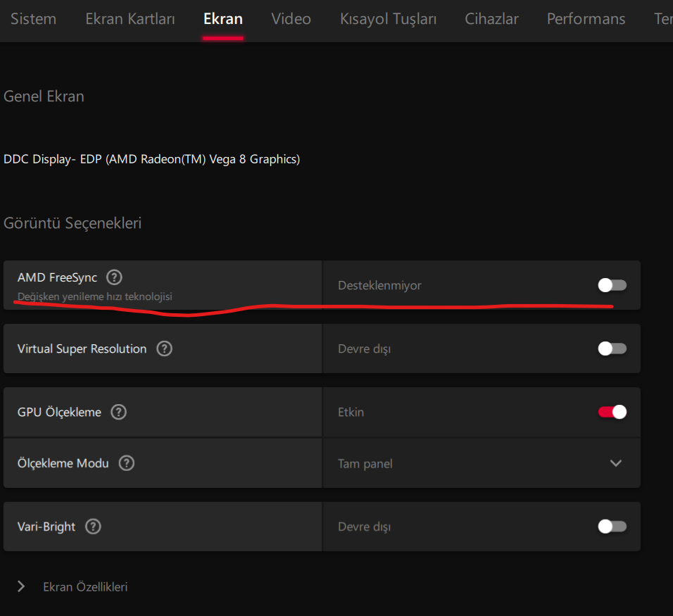673x616 pixels.
Task: Select the Ekran tab
Action: pos(223,19)
